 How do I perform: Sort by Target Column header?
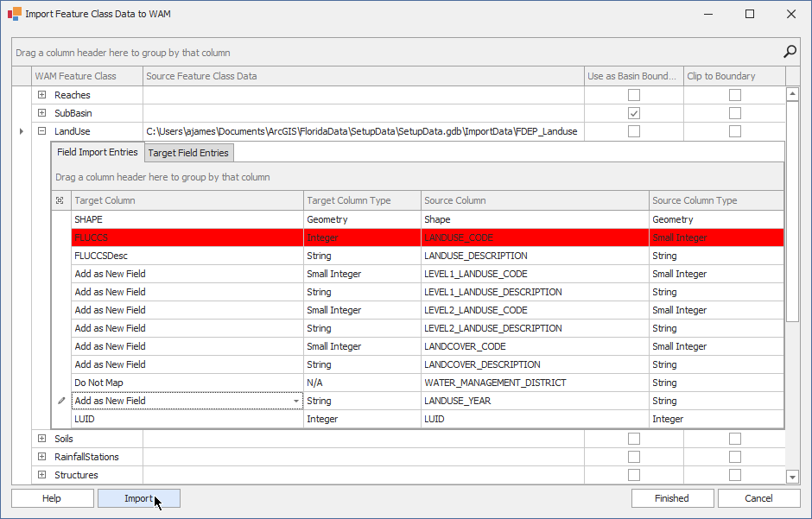pyautogui.click(x=187, y=200)
